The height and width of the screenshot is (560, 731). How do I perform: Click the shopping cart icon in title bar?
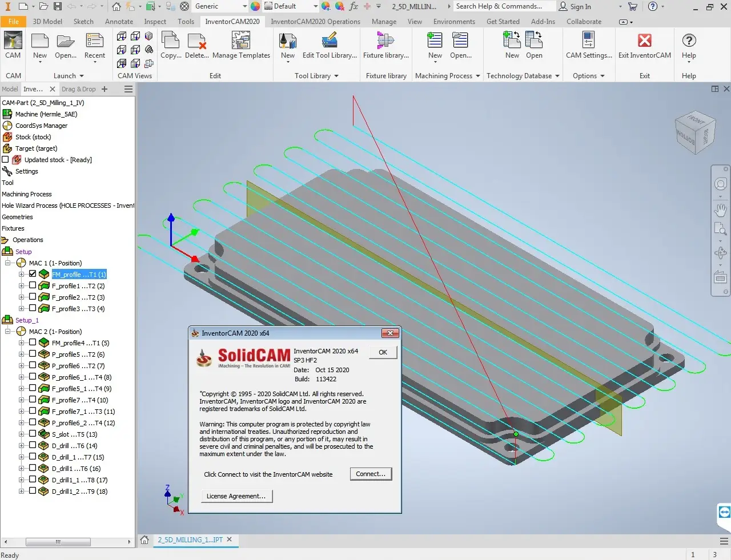click(x=633, y=6)
